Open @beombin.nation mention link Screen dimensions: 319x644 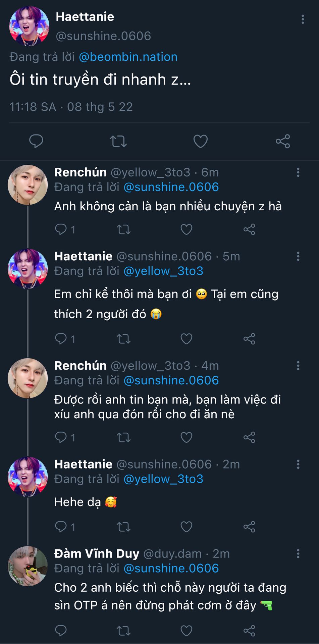pos(128,57)
